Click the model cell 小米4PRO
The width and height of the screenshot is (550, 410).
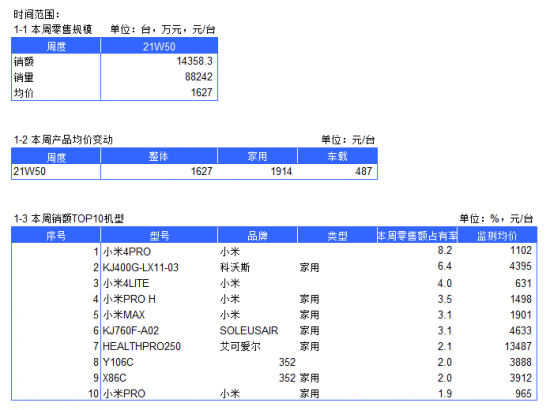(127, 252)
